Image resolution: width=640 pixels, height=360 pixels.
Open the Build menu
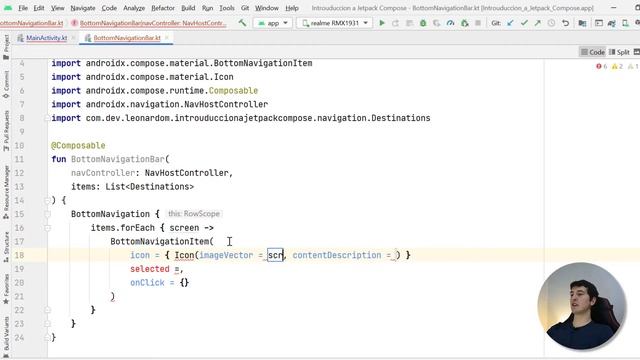(x=188, y=8)
